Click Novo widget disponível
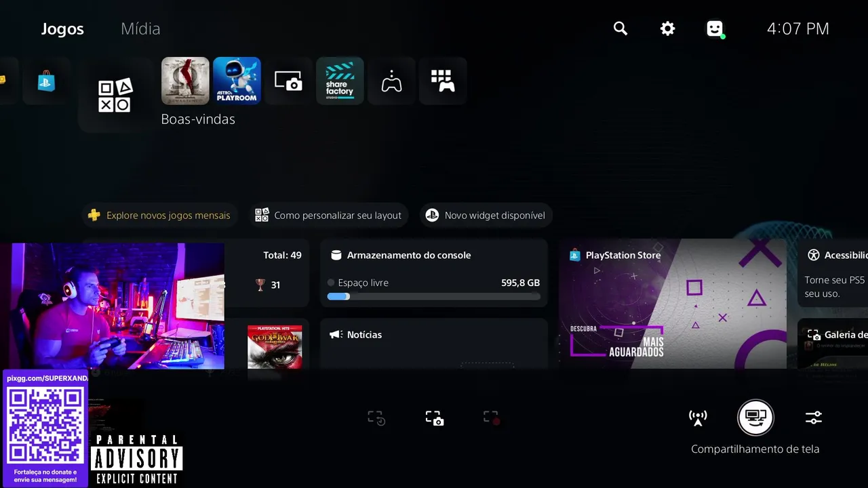 pyautogui.click(x=486, y=216)
